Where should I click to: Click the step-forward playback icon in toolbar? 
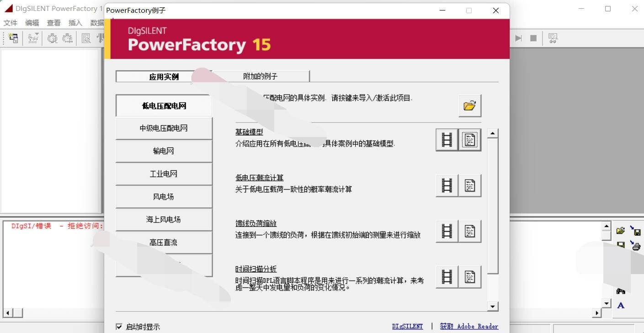pyautogui.click(x=518, y=38)
